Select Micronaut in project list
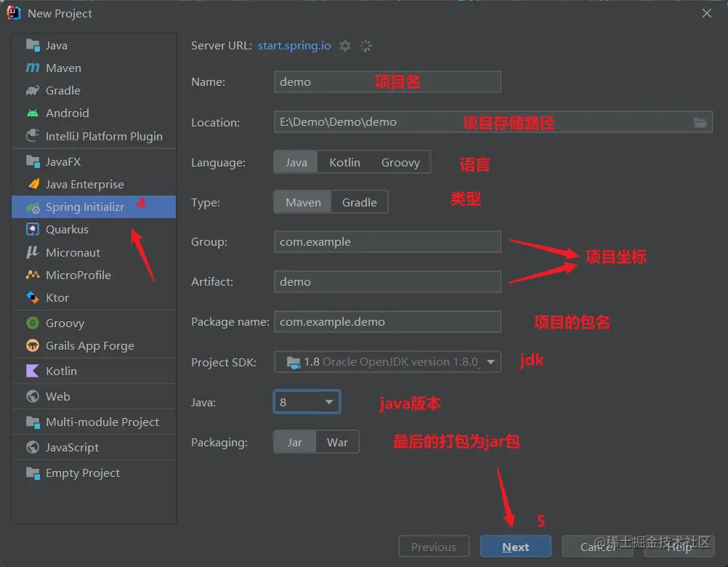 94,252
